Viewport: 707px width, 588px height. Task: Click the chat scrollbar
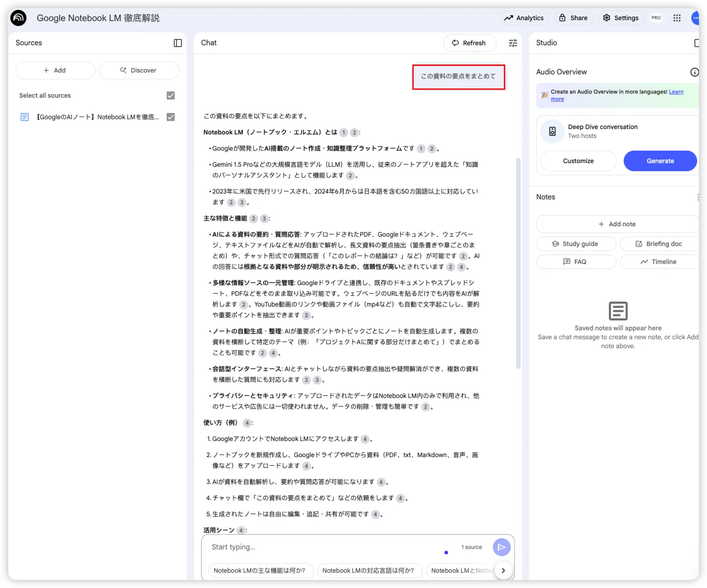518,263
